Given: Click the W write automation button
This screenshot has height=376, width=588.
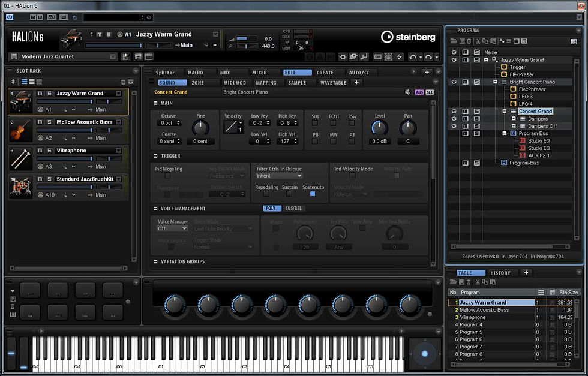Looking at the screenshot, I should pos(40,17).
